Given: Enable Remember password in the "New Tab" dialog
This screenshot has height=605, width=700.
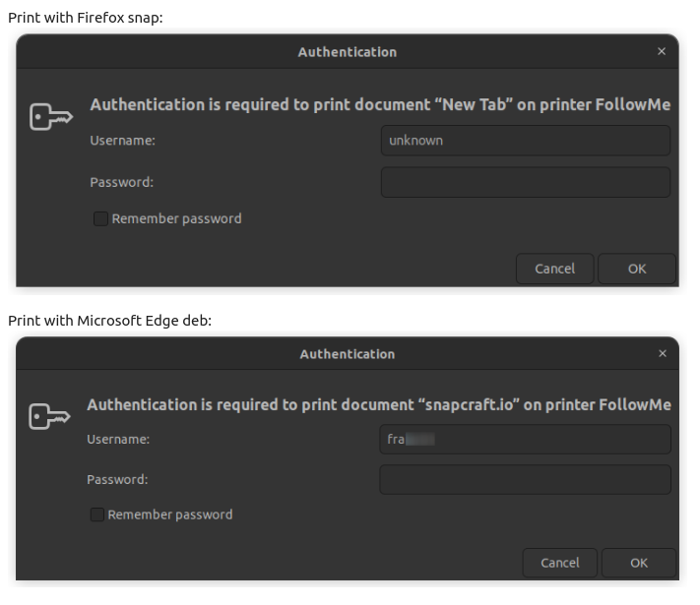Looking at the screenshot, I should tap(100, 219).
